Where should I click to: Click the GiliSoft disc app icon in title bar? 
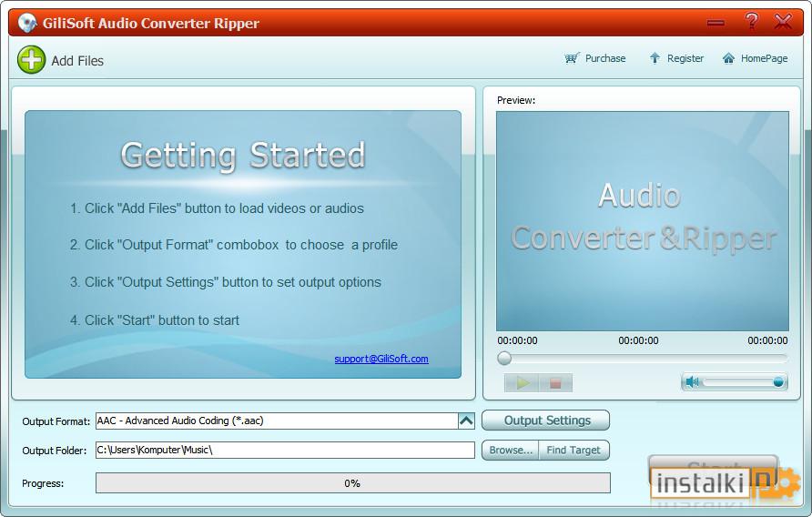pos(27,23)
